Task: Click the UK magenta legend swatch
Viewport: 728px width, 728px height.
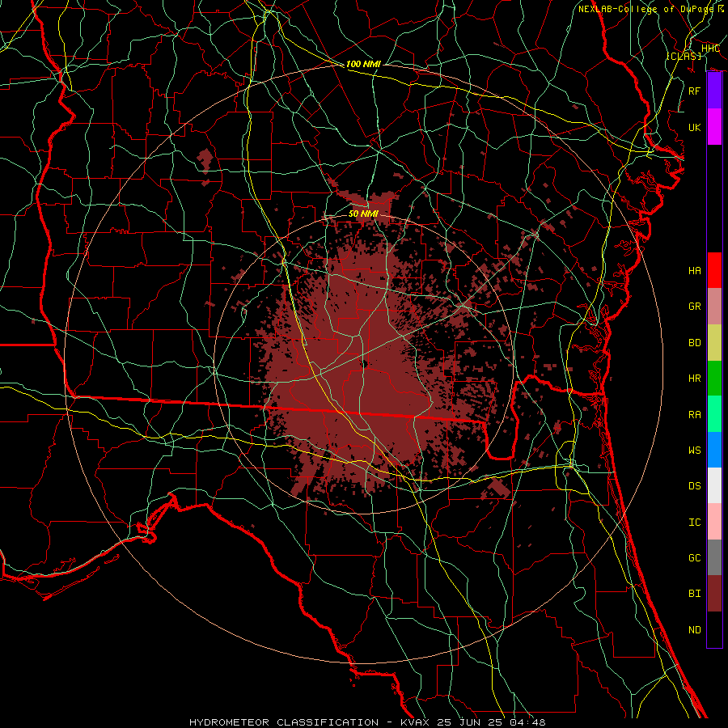Action: point(714,127)
